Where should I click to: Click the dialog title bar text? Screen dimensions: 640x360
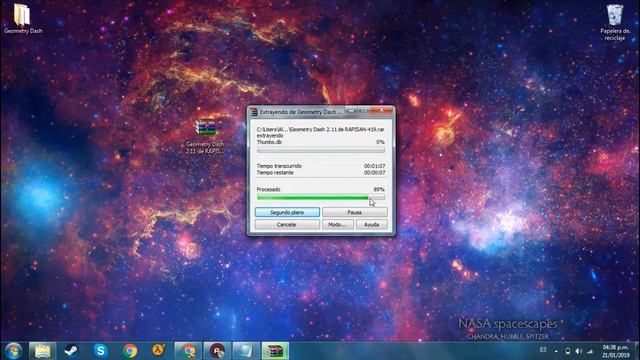tap(300, 112)
